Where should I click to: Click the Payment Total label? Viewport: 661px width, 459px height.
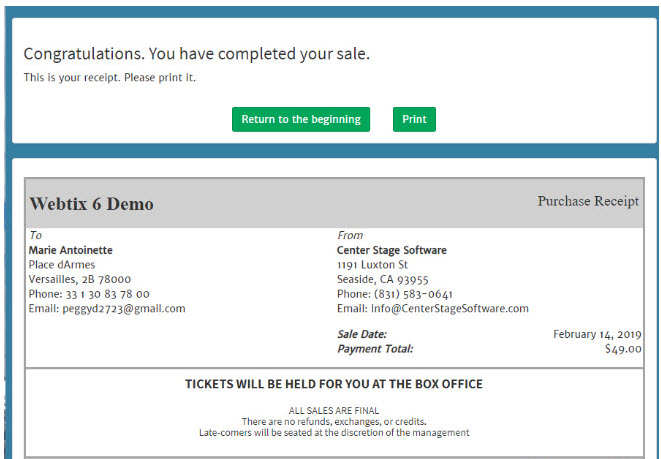pyautogui.click(x=375, y=349)
